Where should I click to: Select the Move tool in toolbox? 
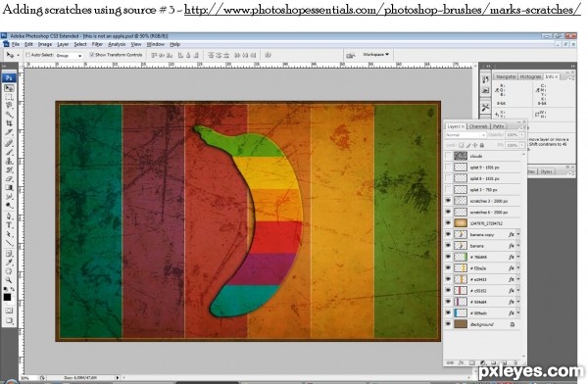[x=9, y=88]
